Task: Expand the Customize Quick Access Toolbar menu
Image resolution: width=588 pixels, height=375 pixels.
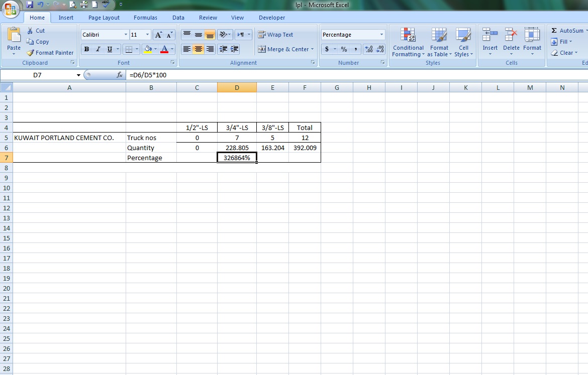Action: [x=121, y=5]
